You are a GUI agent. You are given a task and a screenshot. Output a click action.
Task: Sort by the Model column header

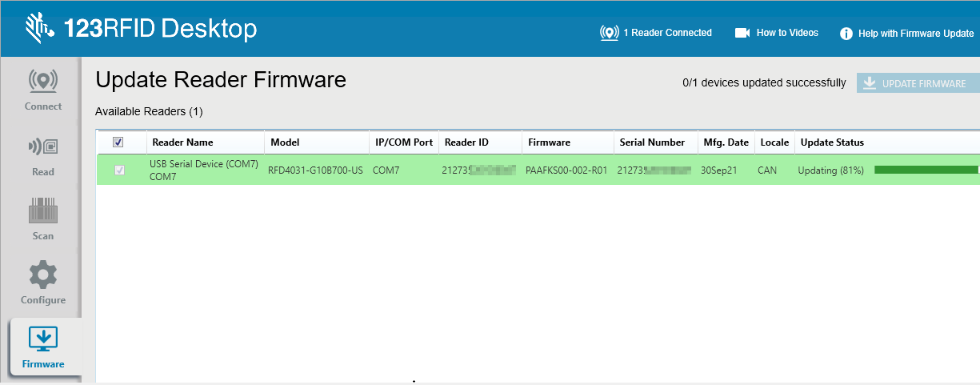pos(285,142)
